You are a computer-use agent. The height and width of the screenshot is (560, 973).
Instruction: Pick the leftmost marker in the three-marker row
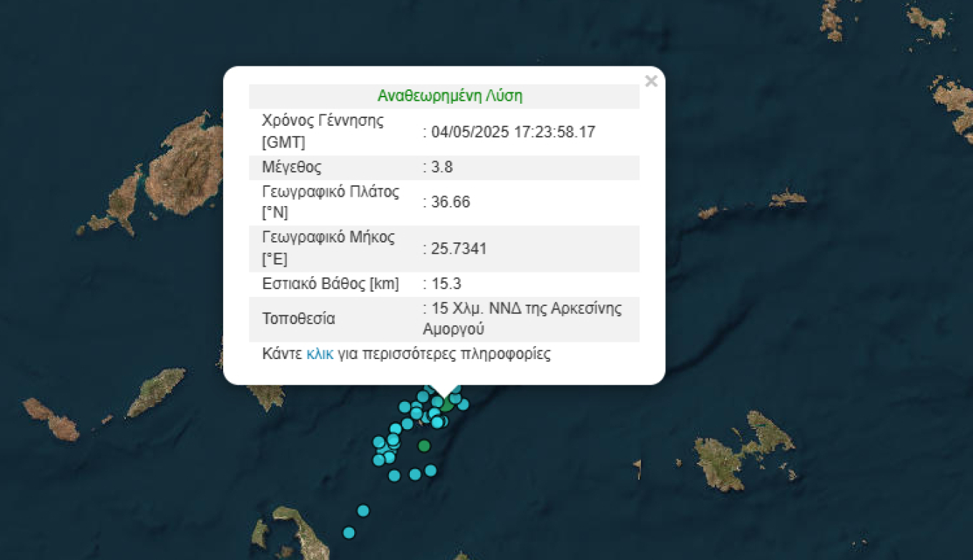(x=394, y=475)
